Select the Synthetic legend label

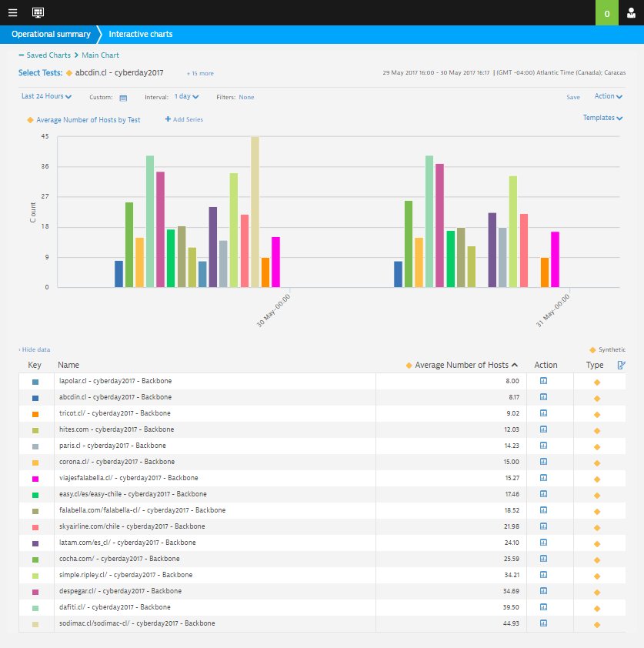pos(612,349)
